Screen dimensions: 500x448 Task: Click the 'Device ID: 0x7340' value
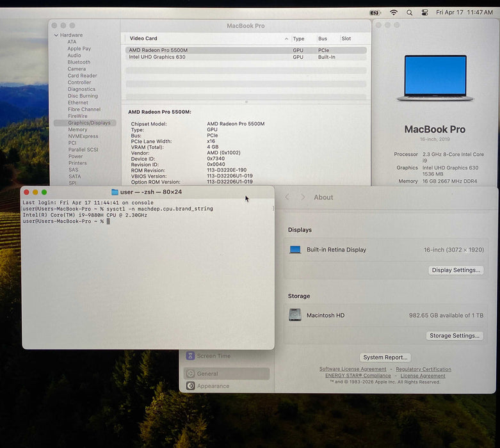(x=216, y=159)
